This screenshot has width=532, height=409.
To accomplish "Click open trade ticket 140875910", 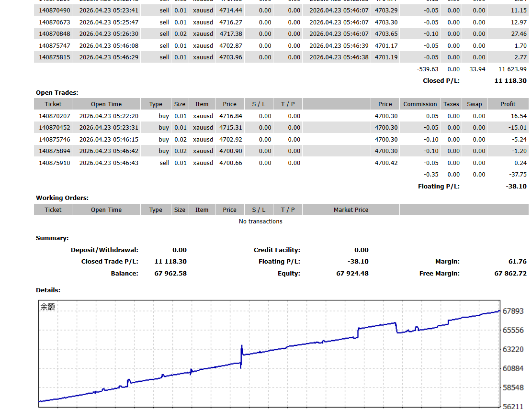I will (x=54, y=163).
